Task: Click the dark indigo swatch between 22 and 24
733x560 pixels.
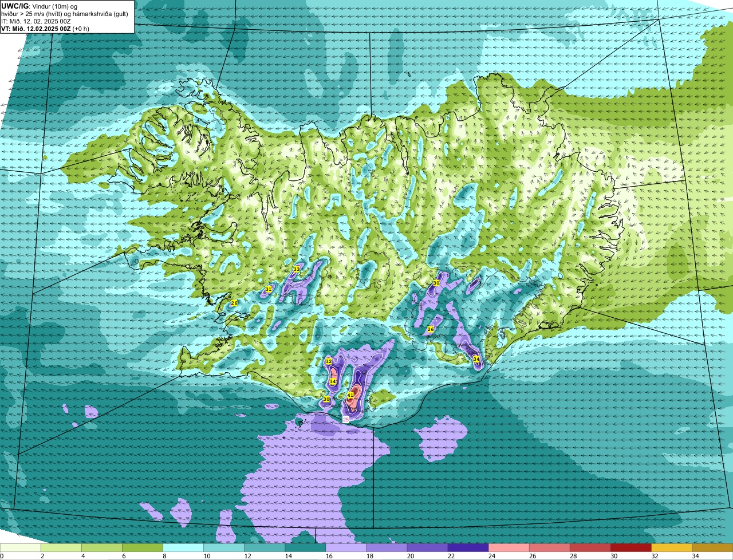Action: [x=468, y=548]
